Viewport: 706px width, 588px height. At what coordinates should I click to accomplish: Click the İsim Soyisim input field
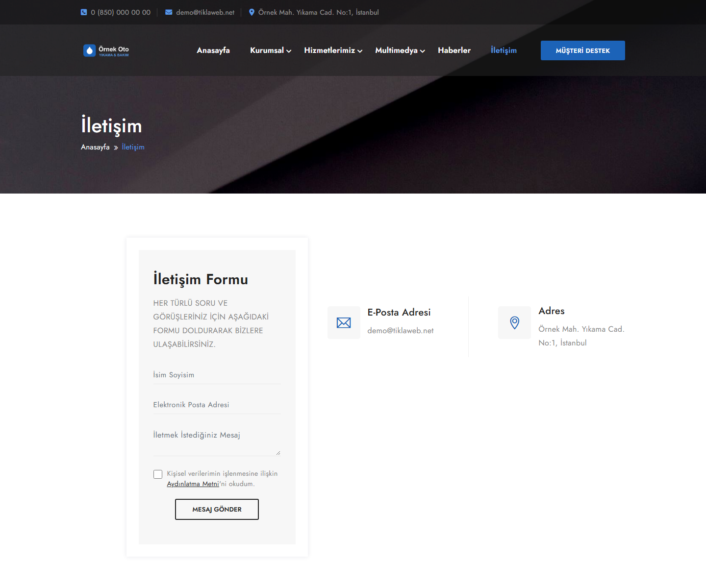[217, 375]
